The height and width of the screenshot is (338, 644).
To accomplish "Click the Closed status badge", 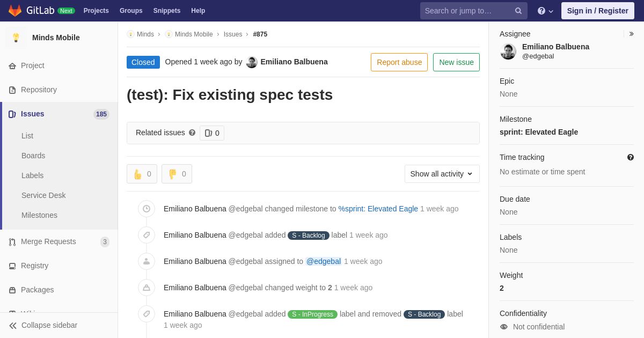I will pos(143,62).
